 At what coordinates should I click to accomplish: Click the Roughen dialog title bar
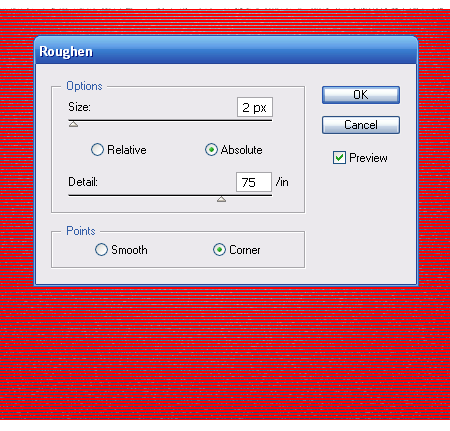point(226,50)
